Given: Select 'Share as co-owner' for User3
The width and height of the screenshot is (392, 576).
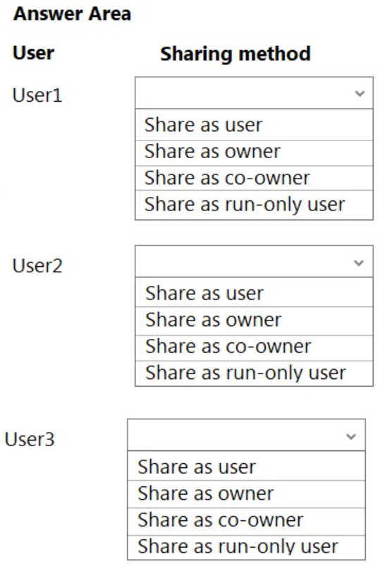Looking at the screenshot, I should click(x=246, y=522).
